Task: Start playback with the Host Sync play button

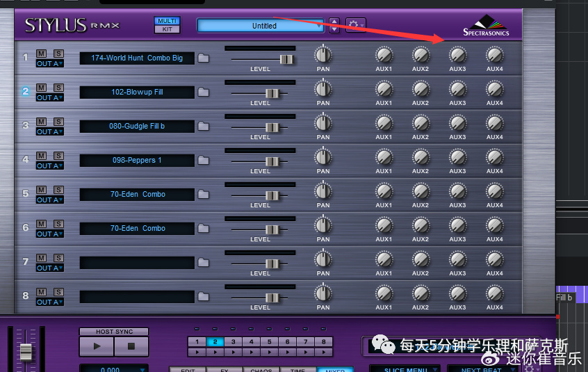Action: pyautogui.click(x=97, y=346)
